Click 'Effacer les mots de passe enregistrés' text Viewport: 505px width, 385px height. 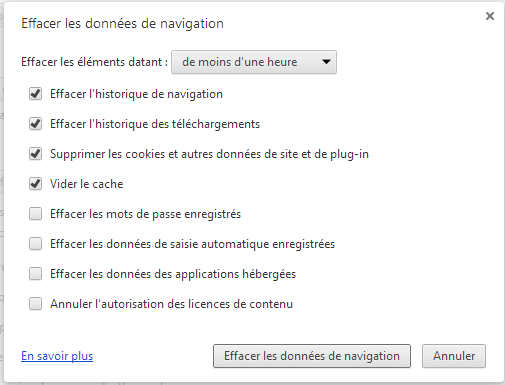pyautogui.click(x=145, y=214)
